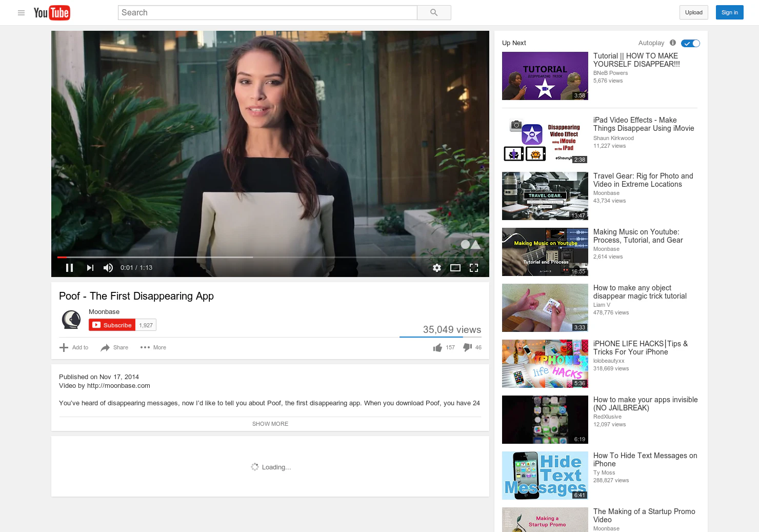Image resolution: width=759 pixels, height=532 pixels.
Task: Subscribe to Moonbase channel
Action: point(112,325)
